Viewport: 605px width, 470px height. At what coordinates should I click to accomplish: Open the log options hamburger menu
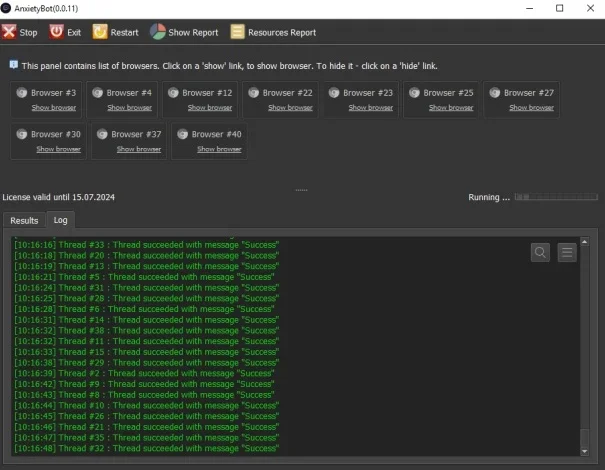567,253
